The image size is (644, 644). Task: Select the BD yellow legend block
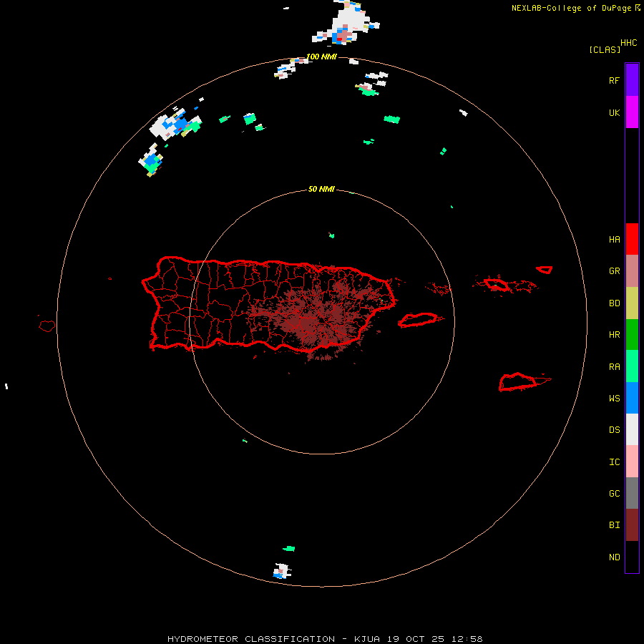(x=632, y=303)
